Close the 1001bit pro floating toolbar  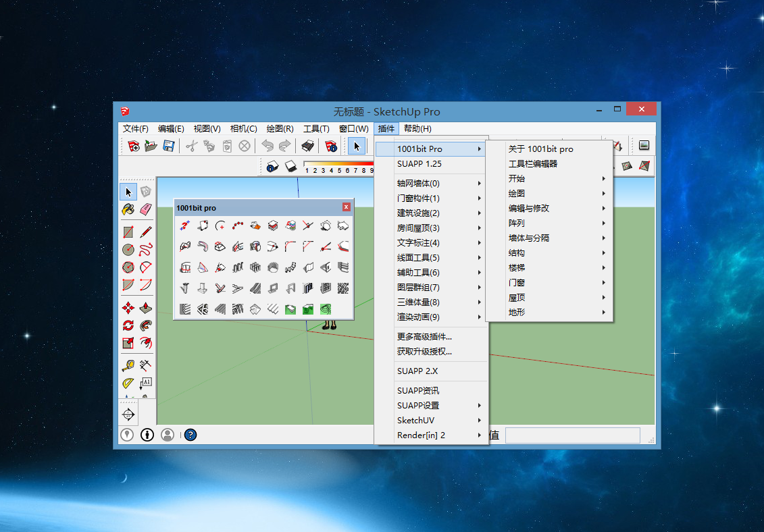pyautogui.click(x=346, y=207)
